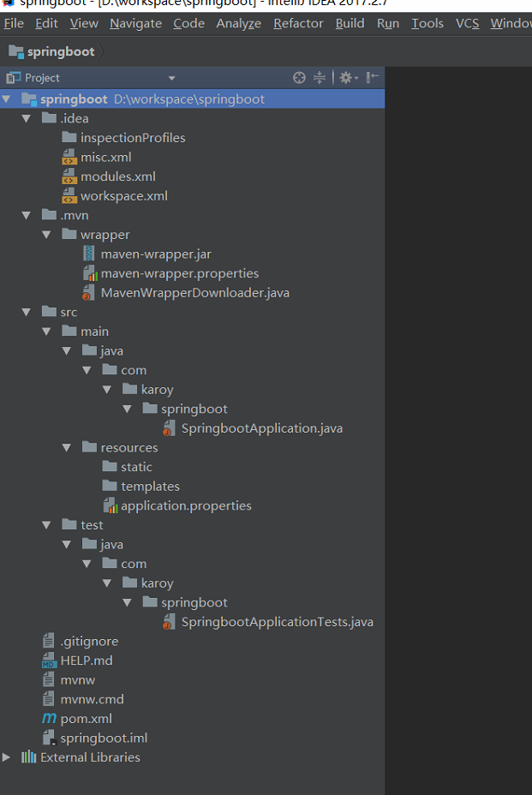Select the workspace.xml file name
Viewport: 532px width, 795px height.
pyautogui.click(x=124, y=196)
